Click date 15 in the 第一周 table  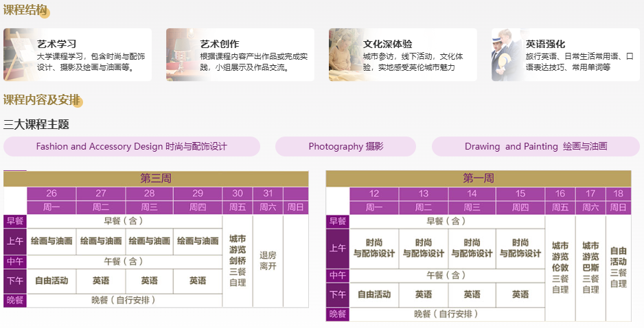click(520, 194)
